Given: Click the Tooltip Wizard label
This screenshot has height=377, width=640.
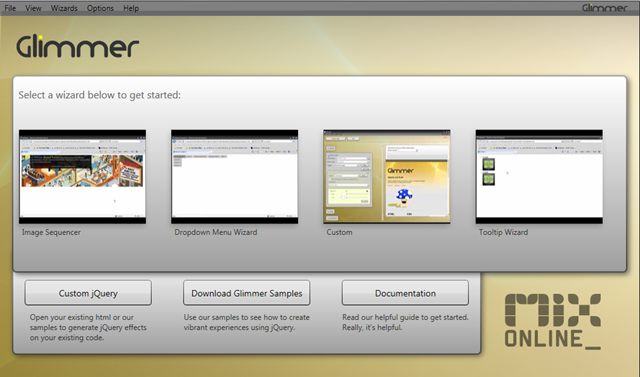Looking at the screenshot, I should point(503,232).
